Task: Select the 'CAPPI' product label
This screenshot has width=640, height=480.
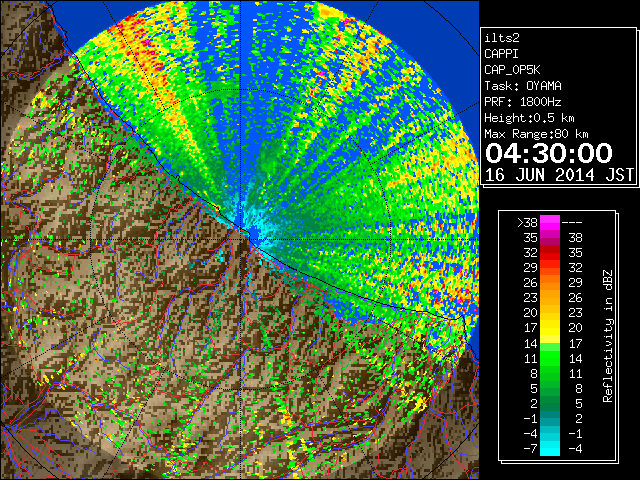Action: (501, 54)
